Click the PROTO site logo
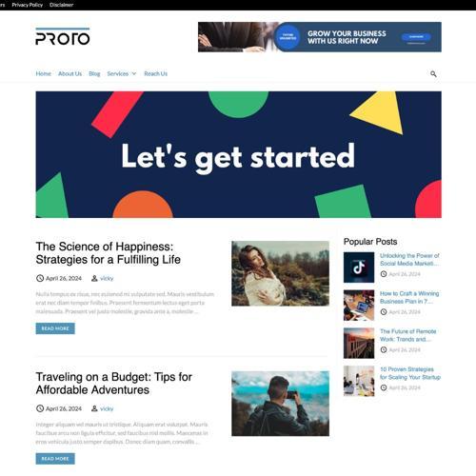 [63, 37]
